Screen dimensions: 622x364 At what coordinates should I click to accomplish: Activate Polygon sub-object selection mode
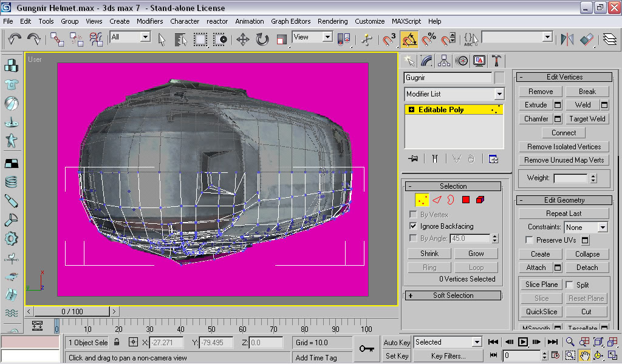(x=466, y=200)
